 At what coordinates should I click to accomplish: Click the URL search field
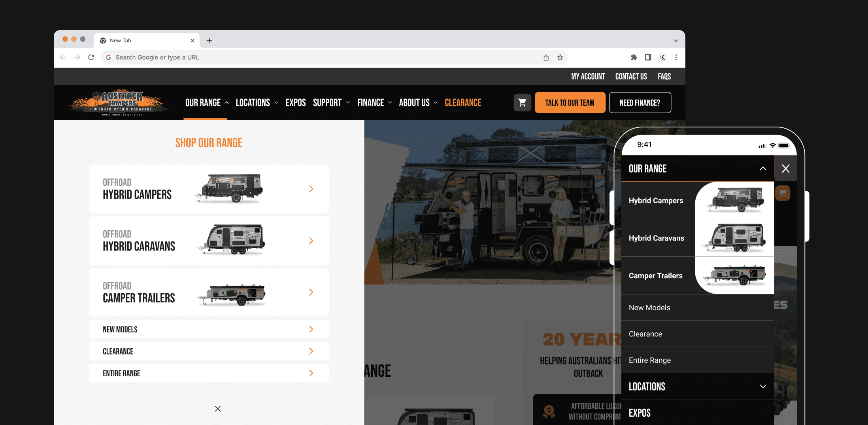pyautogui.click(x=334, y=57)
